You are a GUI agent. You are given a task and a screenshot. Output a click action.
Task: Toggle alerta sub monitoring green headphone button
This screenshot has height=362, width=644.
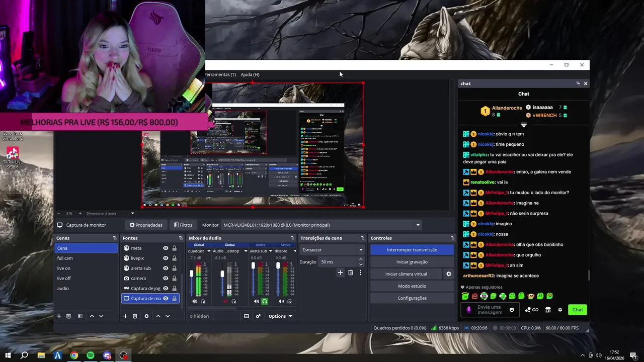[265, 302]
